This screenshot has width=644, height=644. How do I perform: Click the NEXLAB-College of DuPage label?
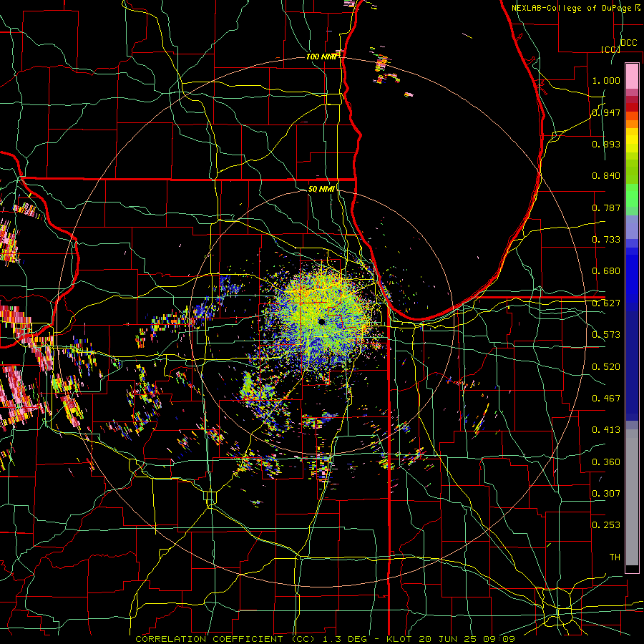[571, 8]
